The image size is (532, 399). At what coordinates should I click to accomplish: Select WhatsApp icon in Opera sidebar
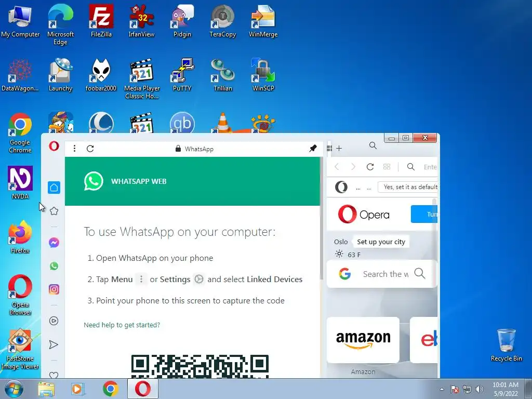point(54,266)
